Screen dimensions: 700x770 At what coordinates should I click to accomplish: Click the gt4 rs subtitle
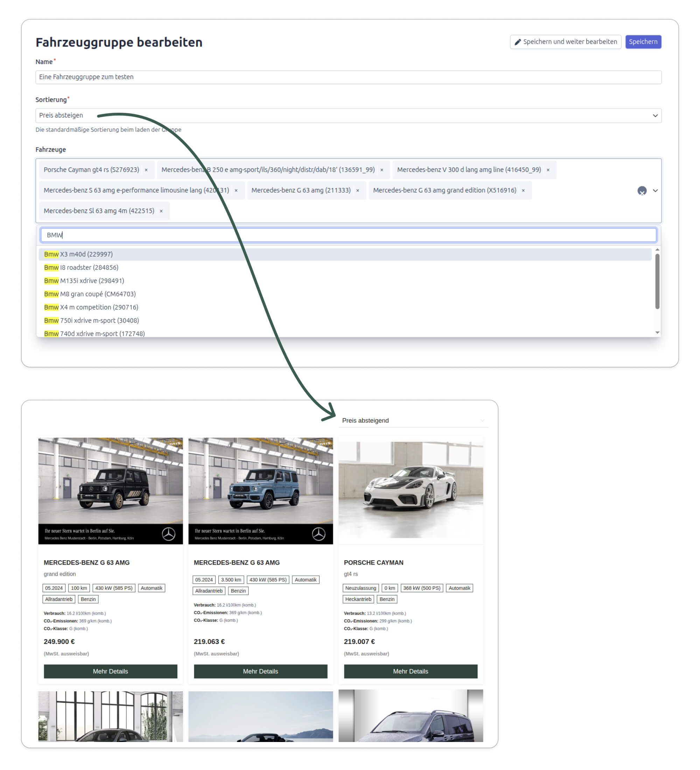(351, 574)
